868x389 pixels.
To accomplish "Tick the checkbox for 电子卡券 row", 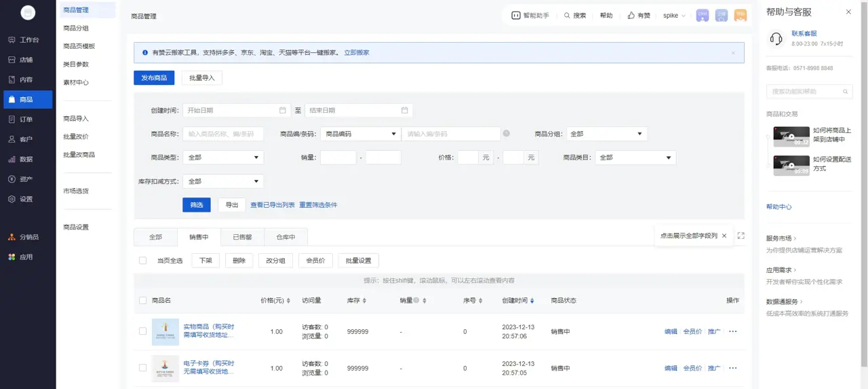I will (142, 368).
